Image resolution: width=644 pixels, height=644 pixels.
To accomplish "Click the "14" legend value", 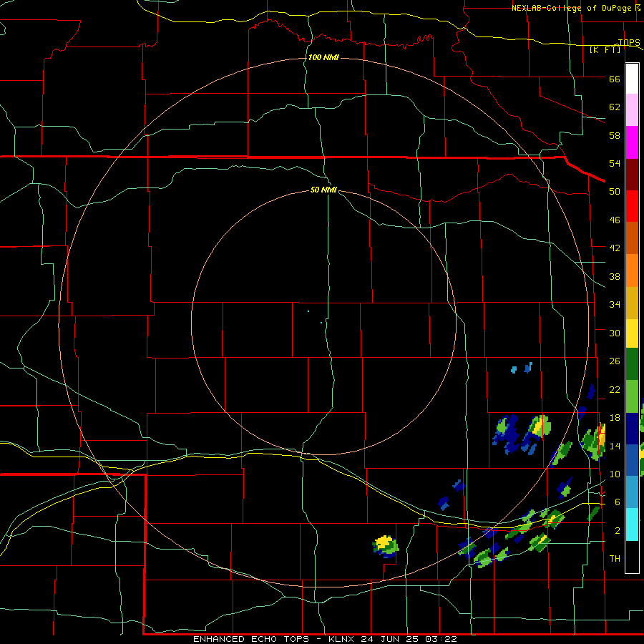I will click(615, 446).
